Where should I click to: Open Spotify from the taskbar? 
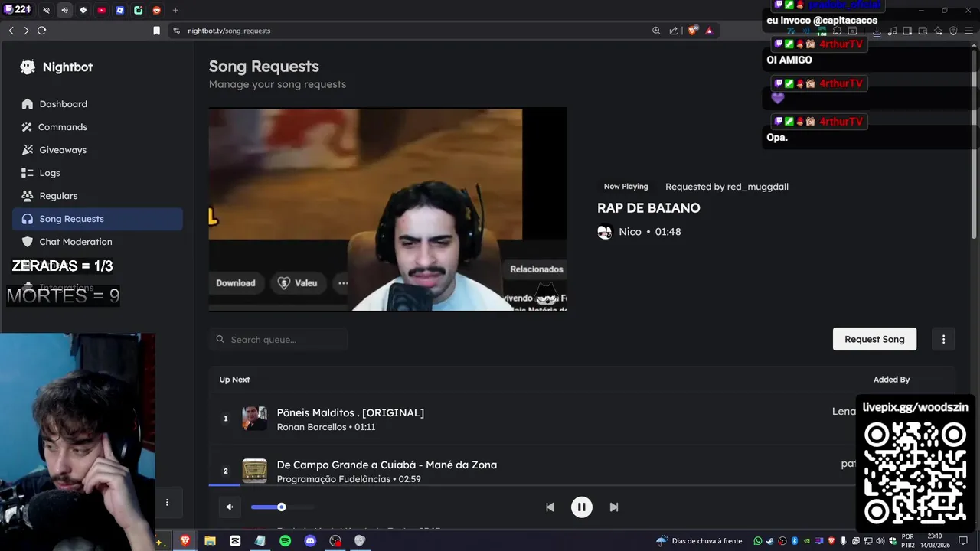pyautogui.click(x=285, y=541)
